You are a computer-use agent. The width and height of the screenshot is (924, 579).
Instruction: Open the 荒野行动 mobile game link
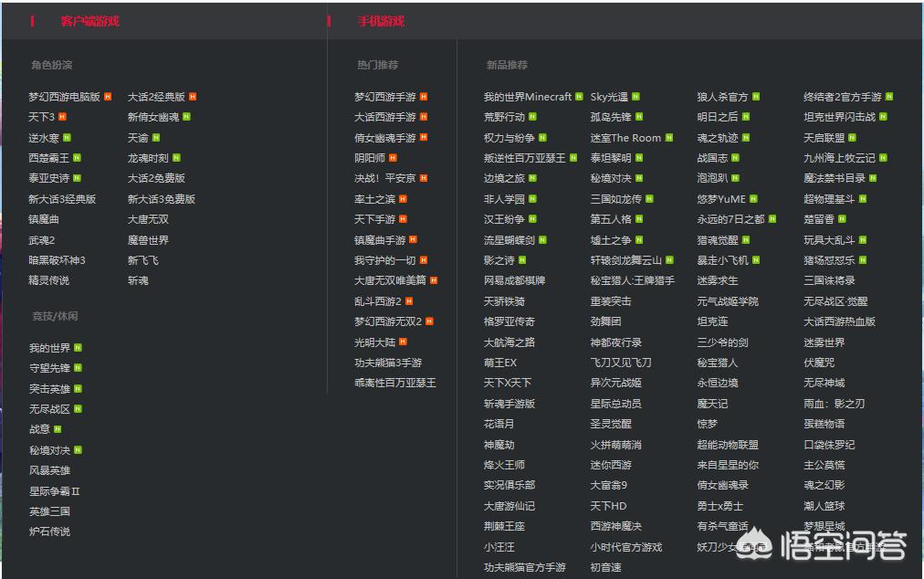pyautogui.click(x=504, y=117)
